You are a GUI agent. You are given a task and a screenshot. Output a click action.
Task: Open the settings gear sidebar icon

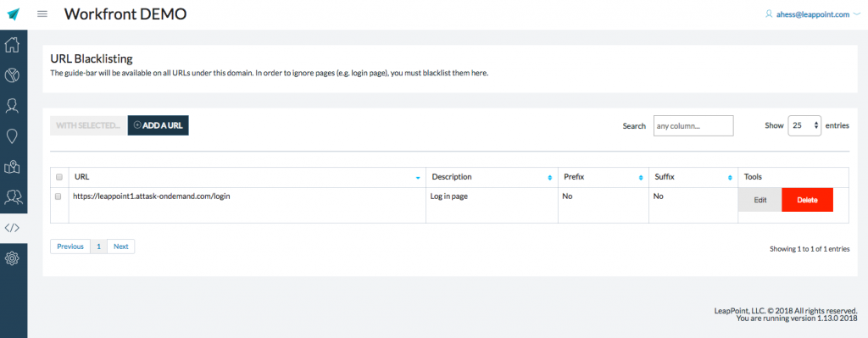(x=12, y=258)
